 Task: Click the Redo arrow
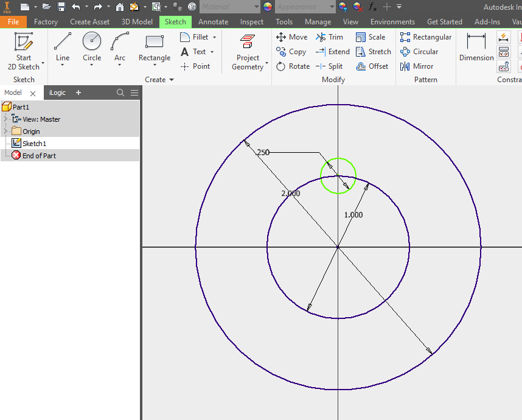tap(98, 7)
